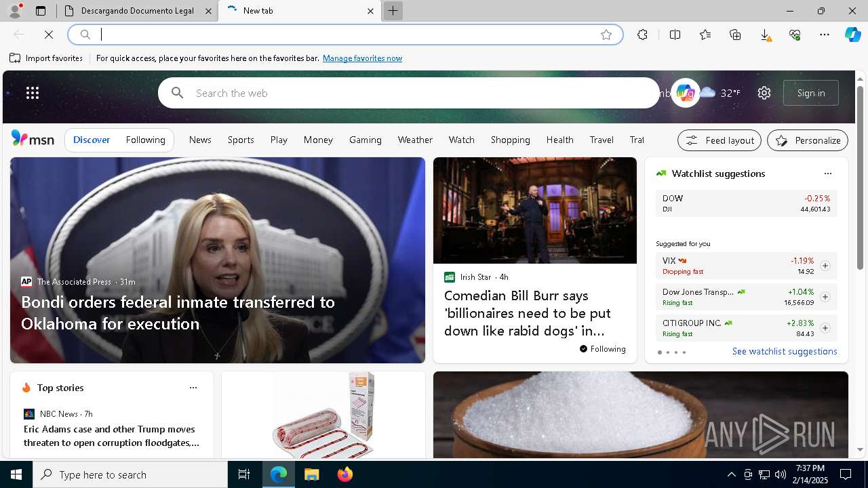Image resolution: width=868 pixels, height=488 pixels.
Task: Open the tab actions menu icon
Action: 41,11
